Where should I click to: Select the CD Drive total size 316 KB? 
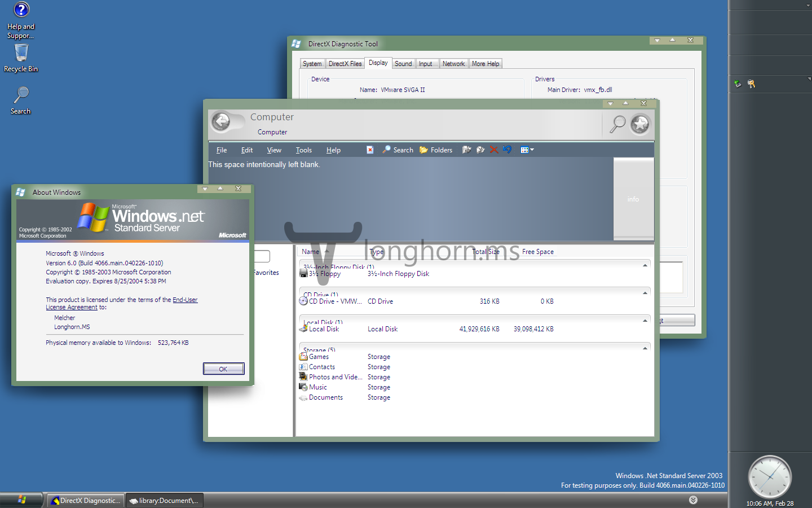(x=489, y=301)
